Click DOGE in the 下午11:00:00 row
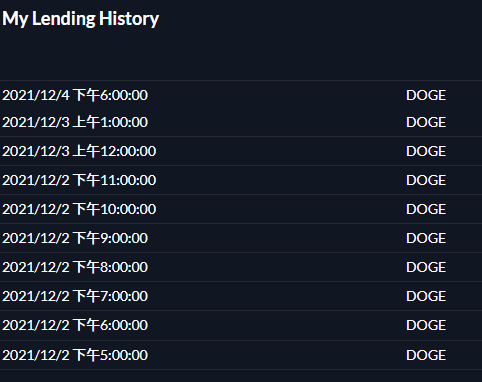 (426, 180)
